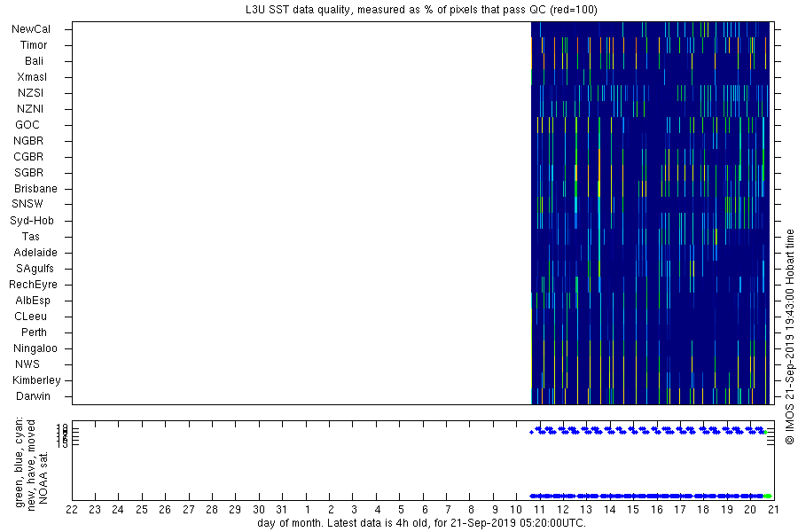Image resolution: width=798 pixels, height=532 pixels.
Task: Click the CLeeu row label
Action: [30, 317]
